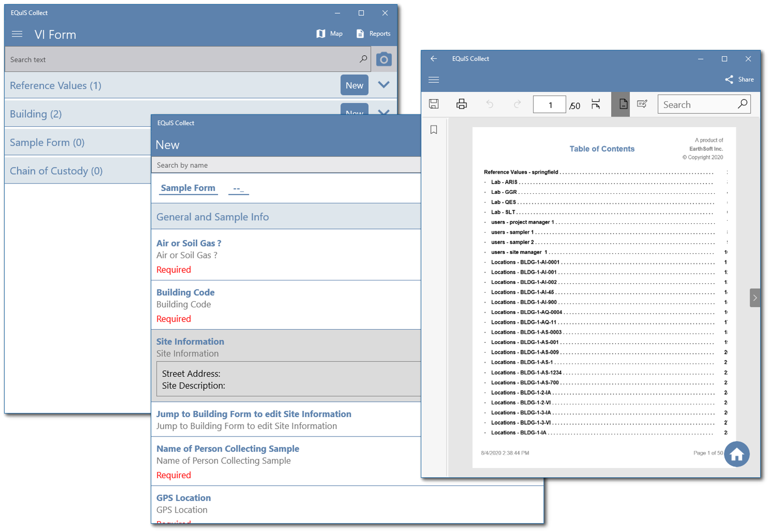Click the report Search field
The height and width of the screenshot is (532, 769).
pyautogui.click(x=698, y=105)
